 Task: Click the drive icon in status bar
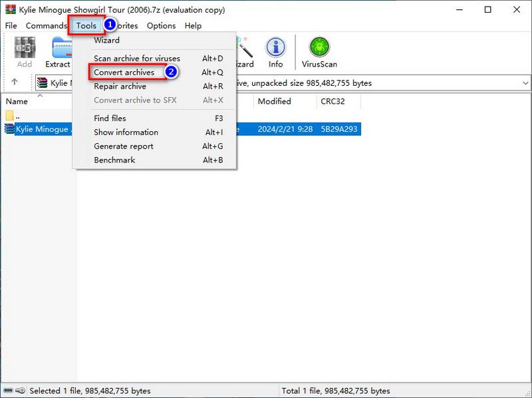(x=9, y=391)
